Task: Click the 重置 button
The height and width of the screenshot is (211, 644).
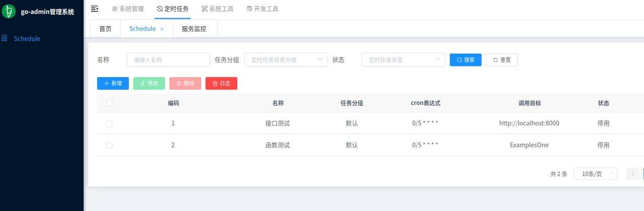Action: point(502,59)
